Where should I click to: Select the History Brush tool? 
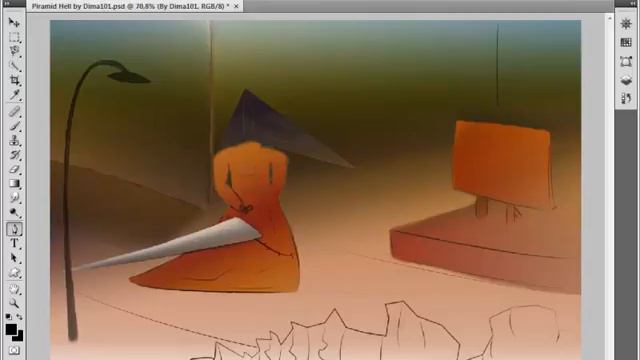pos(14,155)
